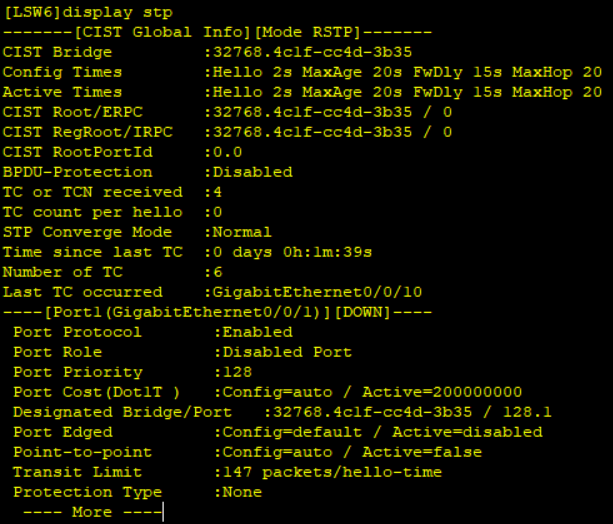Click the STP Converge Mode Normal value
The width and height of the screenshot is (613, 524).
pyautogui.click(x=242, y=232)
